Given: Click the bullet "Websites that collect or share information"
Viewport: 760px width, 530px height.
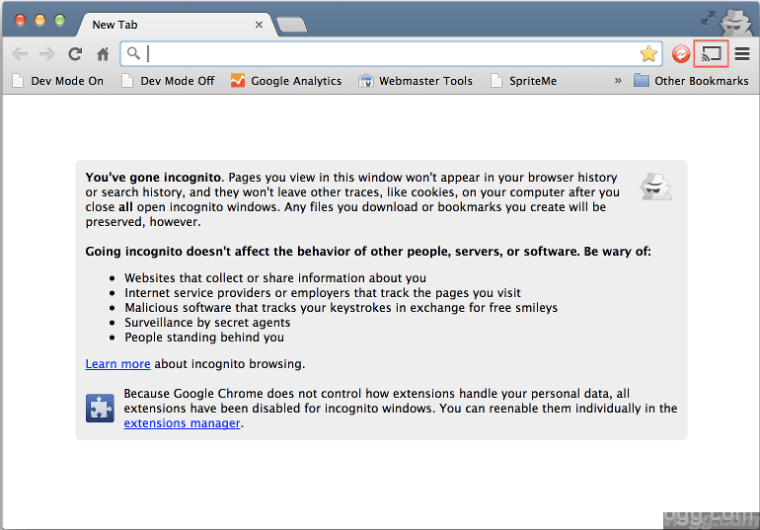Looking at the screenshot, I should (x=275, y=278).
